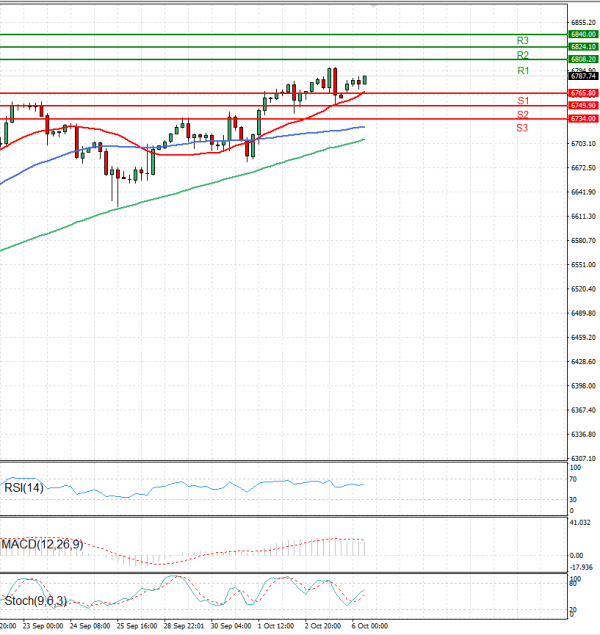
Task: Click the 28 Sep 22:01 time axis label
Action: pyautogui.click(x=187, y=625)
